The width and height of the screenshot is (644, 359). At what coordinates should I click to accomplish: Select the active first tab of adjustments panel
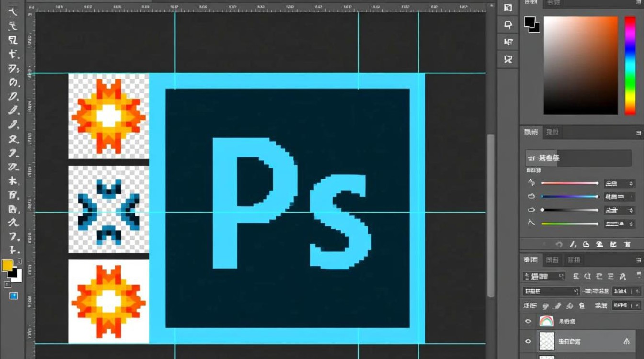point(531,132)
